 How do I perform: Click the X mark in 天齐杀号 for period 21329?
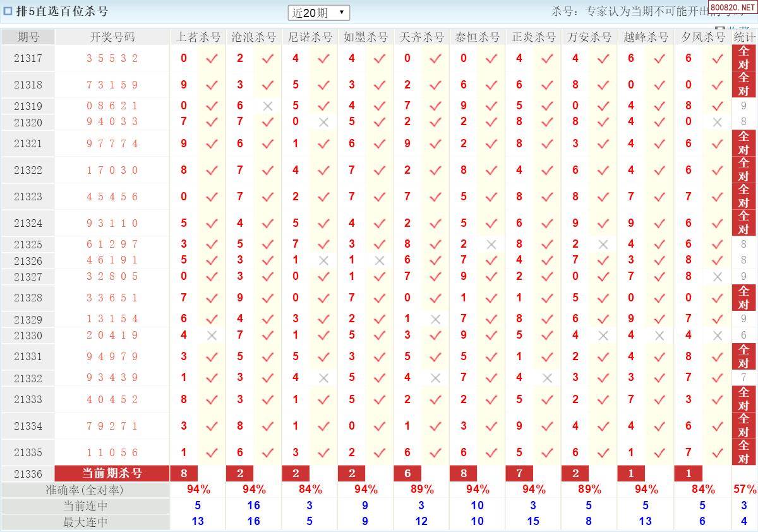click(435, 319)
